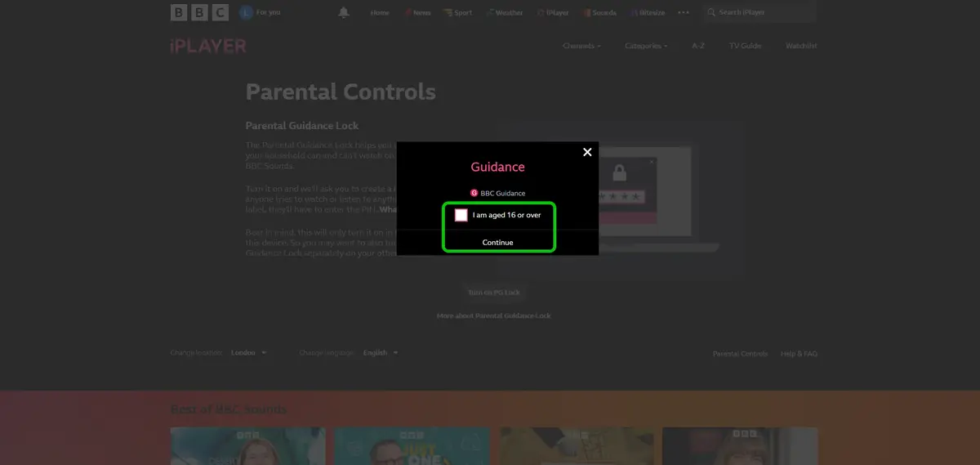Open fourth Best of BBC Sounds thumbnail
The image size is (980, 465).
click(740, 446)
